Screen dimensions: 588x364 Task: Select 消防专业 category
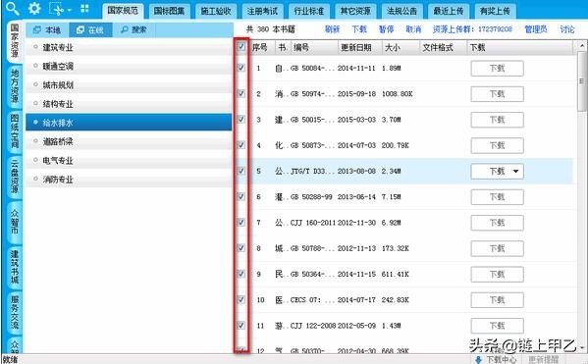click(129, 180)
